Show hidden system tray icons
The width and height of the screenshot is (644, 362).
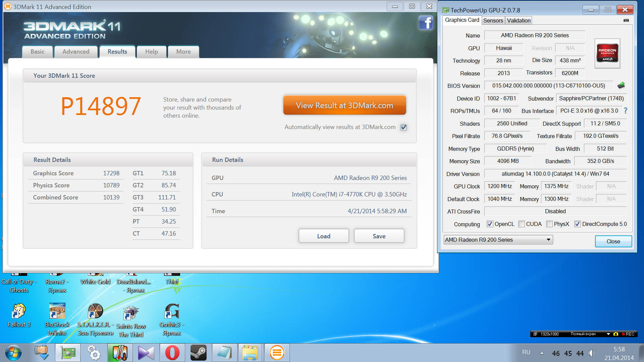542,353
